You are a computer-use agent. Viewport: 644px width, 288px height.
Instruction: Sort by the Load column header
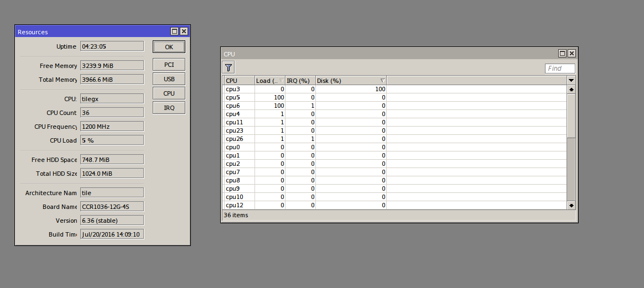[x=269, y=80]
